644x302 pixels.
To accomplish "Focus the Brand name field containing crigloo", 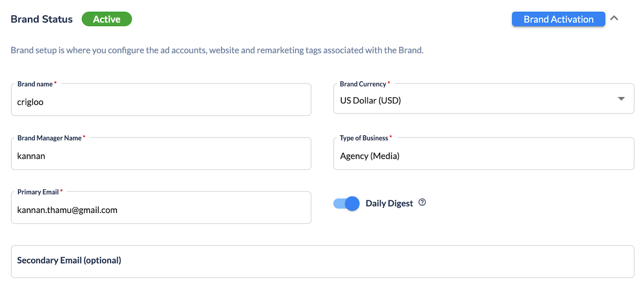I will (161, 100).
